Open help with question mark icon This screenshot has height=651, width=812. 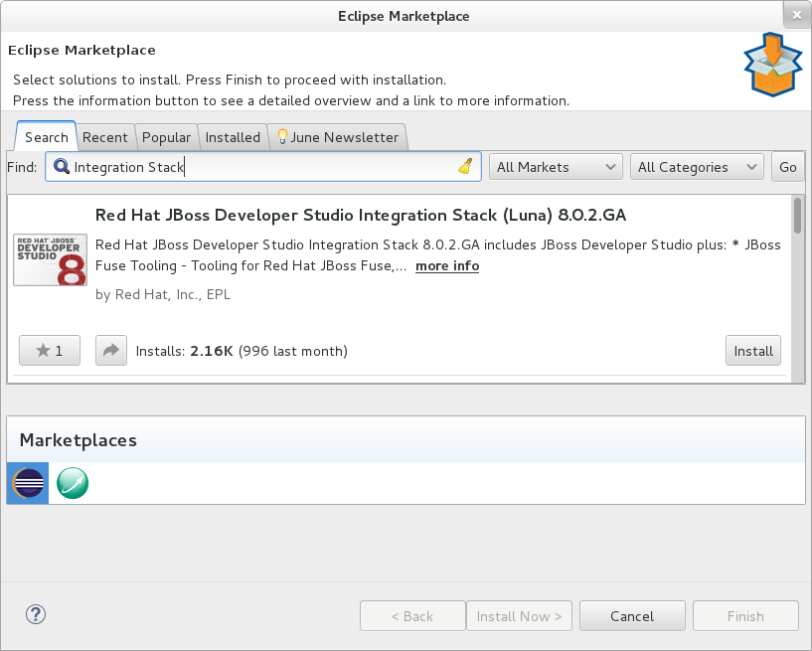(35, 615)
